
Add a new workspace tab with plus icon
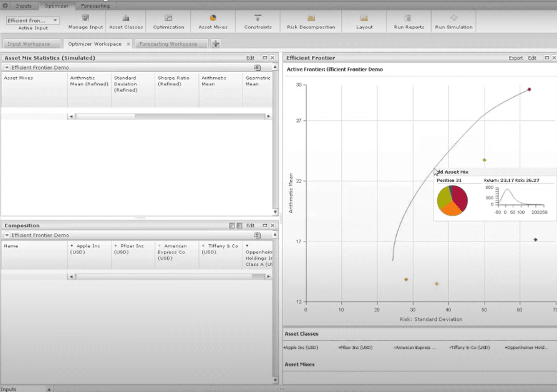216,44
